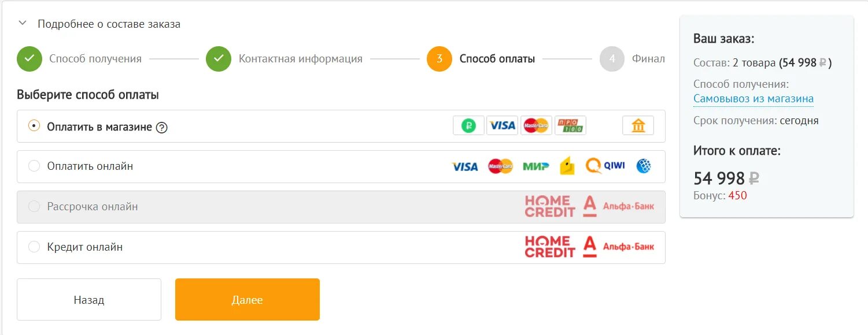Select 'Оплатить в магазине' radio button
This screenshot has width=868, height=335.
coord(34,126)
